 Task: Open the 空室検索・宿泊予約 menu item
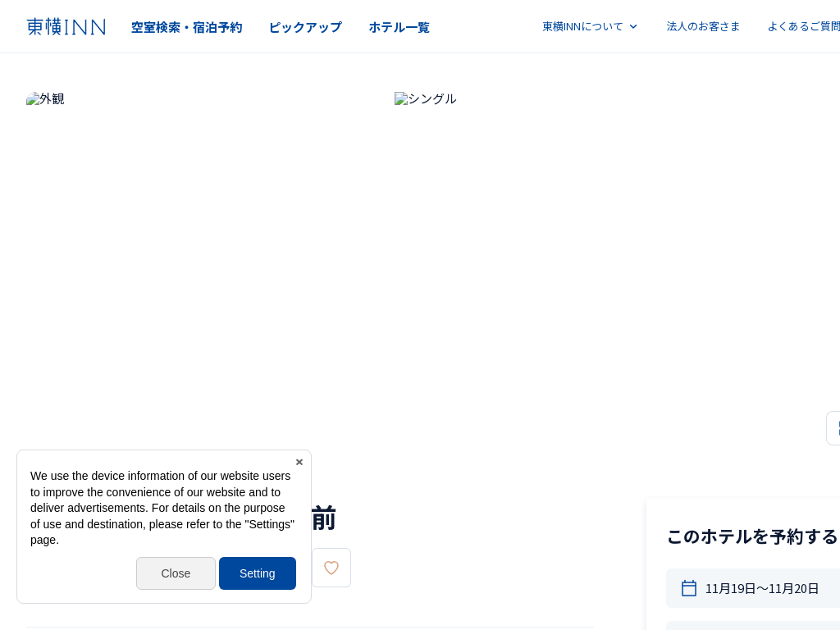[186, 27]
